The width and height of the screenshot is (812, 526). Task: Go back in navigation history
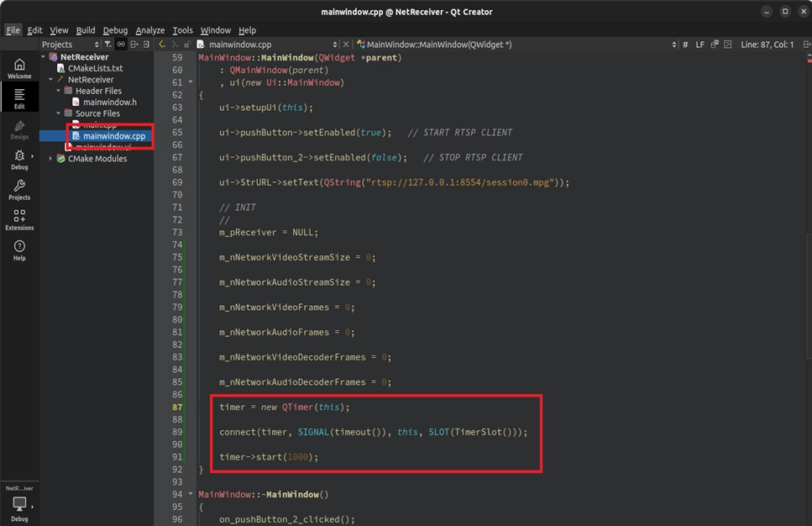tap(162, 45)
